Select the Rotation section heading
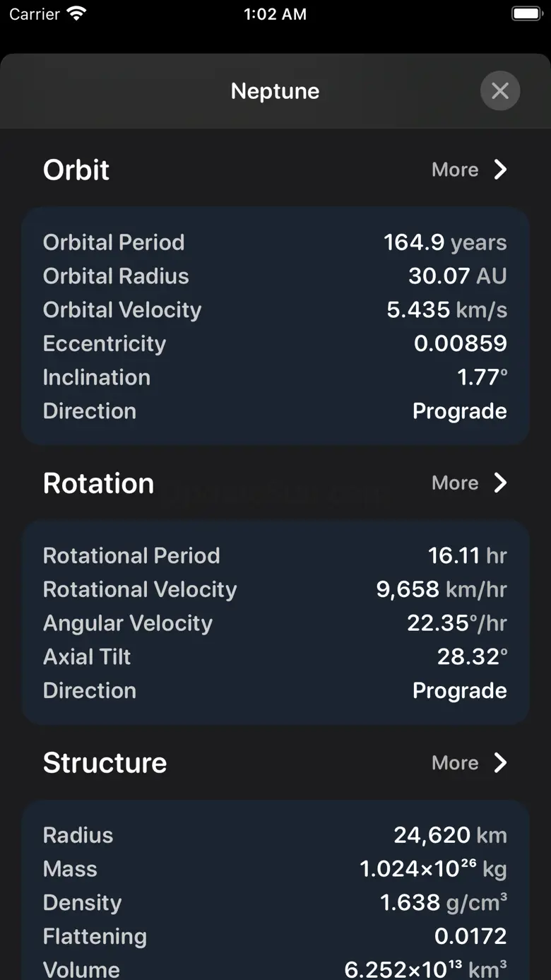 (x=98, y=483)
